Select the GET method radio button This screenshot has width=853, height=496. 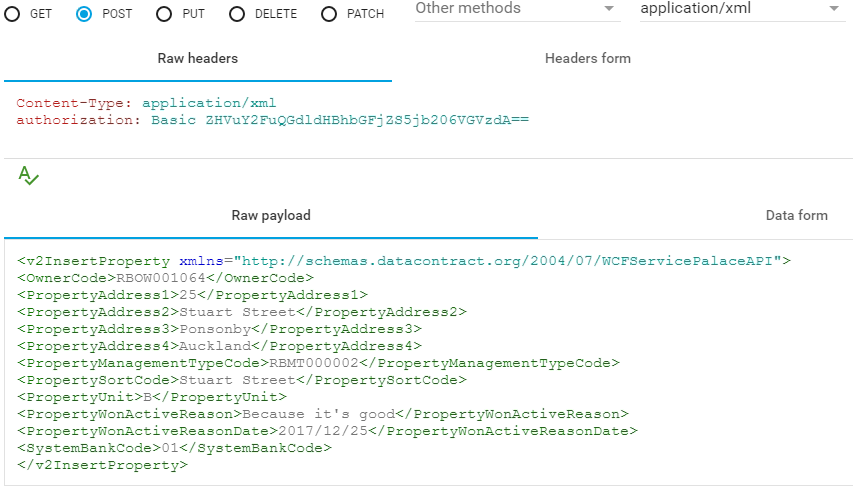(x=12, y=14)
